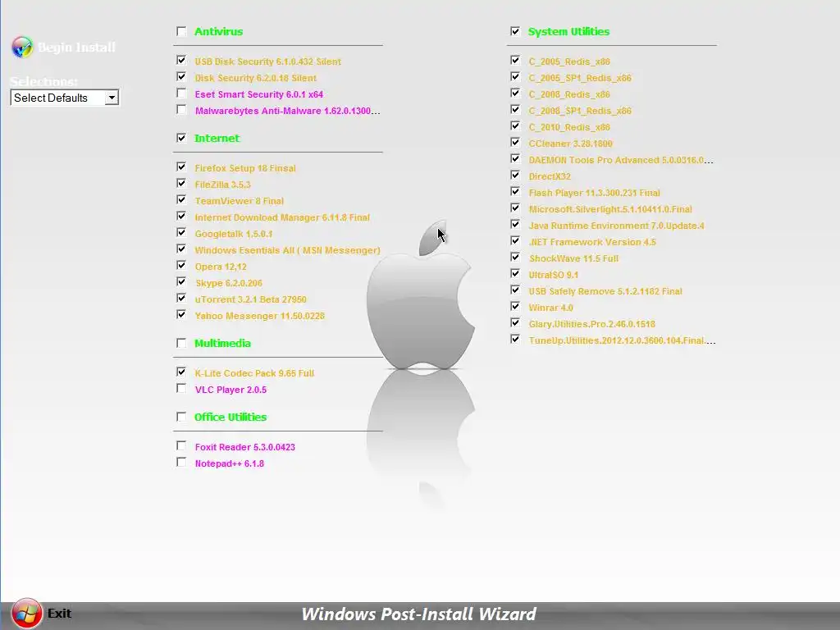Click the System Utilities heading text
Image resolution: width=840 pixels, height=630 pixels.
(x=569, y=32)
